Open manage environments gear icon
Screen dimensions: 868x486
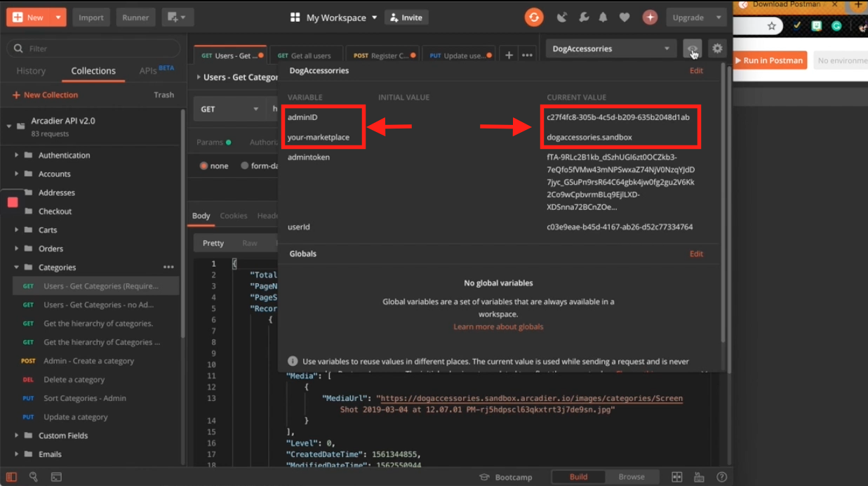[x=716, y=49]
